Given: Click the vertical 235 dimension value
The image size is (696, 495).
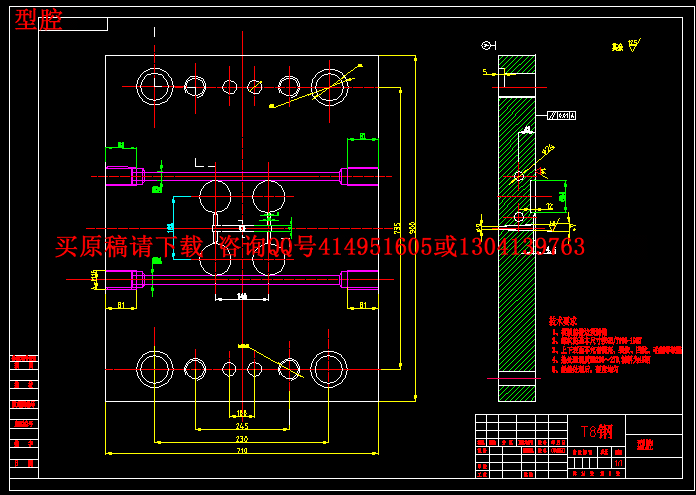Looking at the screenshot, I should [397, 228].
